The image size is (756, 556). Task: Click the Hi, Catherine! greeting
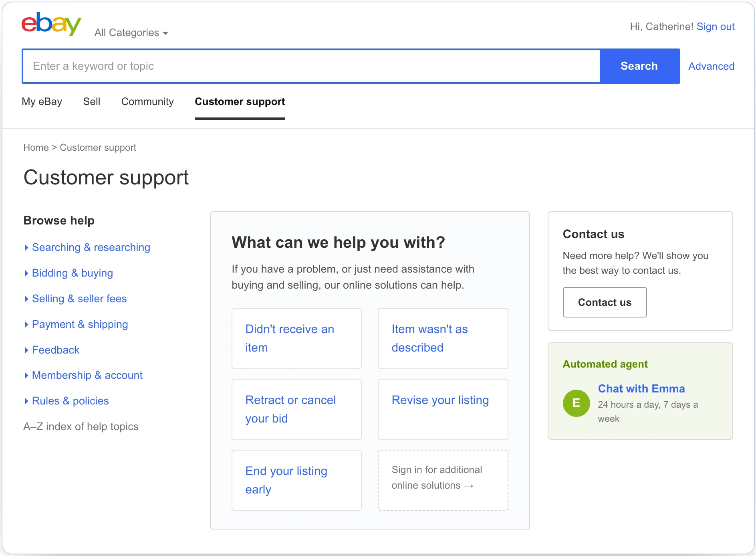click(661, 27)
